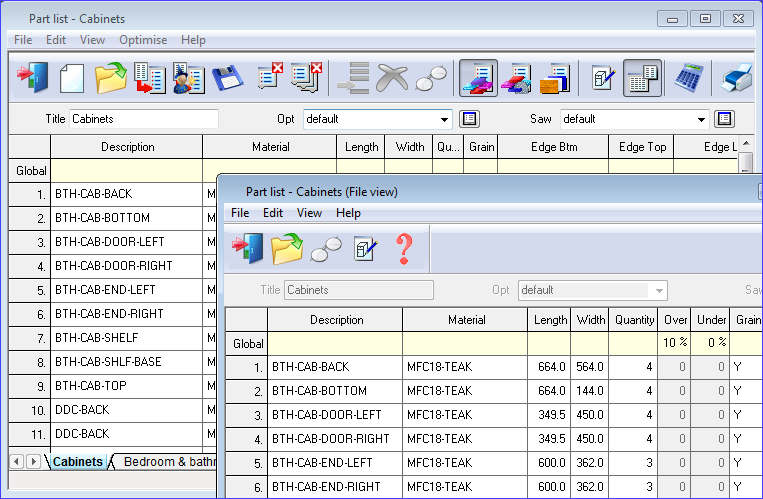Image resolution: width=763 pixels, height=499 pixels.
Task: Open the Edit menu in File view window
Action: 272,213
